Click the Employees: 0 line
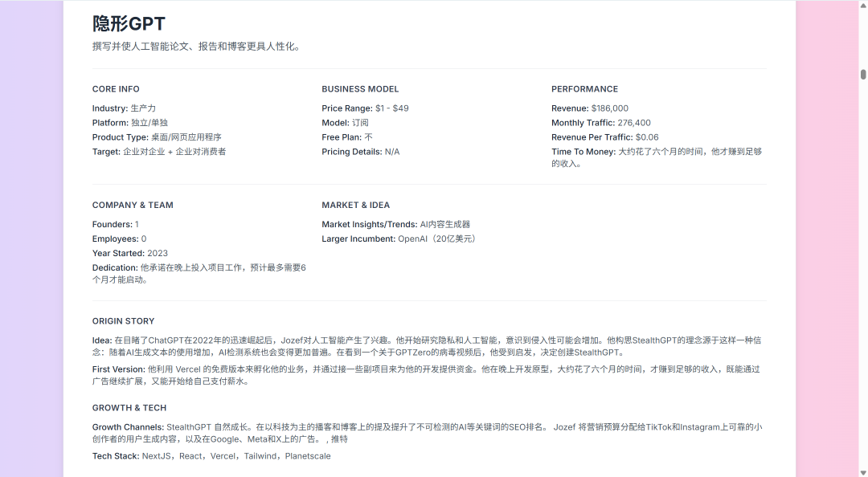Image resolution: width=868 pixels, height=477 pixels. pyautogui.click(x=119, y=239)
